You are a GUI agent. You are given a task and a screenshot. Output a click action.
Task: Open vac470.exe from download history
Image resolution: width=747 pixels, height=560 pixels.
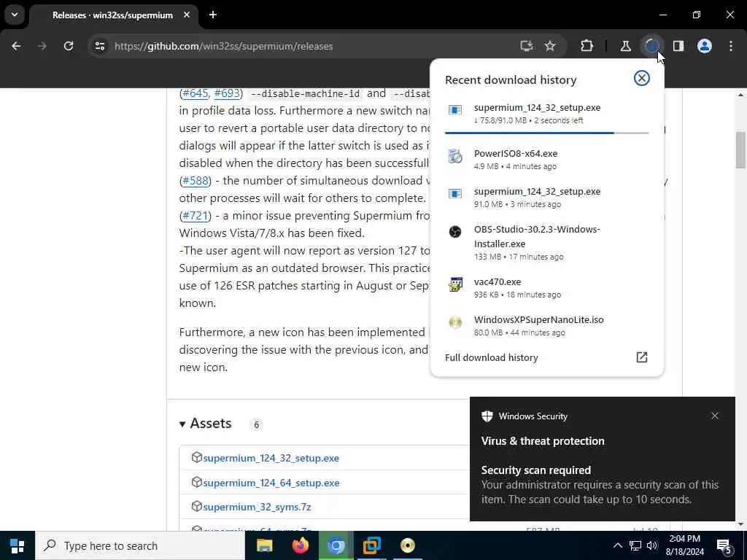547,287
